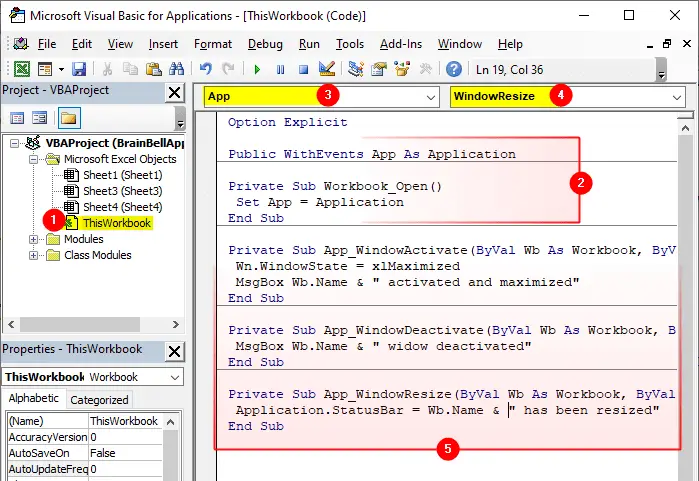Open the File menu
699x481 pixels.
pos(47,44)
